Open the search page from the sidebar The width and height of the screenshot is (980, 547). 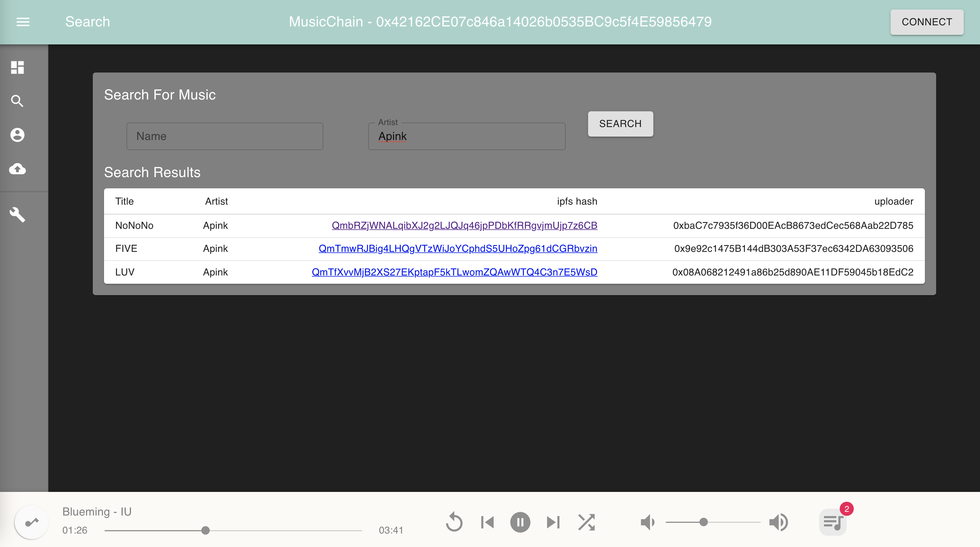[x=17, y=101]
